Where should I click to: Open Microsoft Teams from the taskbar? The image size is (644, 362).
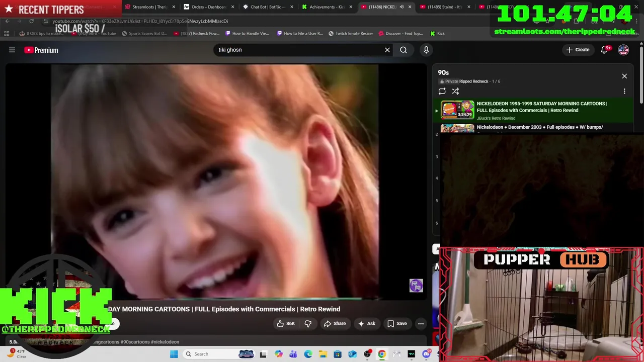click(x=293, y=354)
